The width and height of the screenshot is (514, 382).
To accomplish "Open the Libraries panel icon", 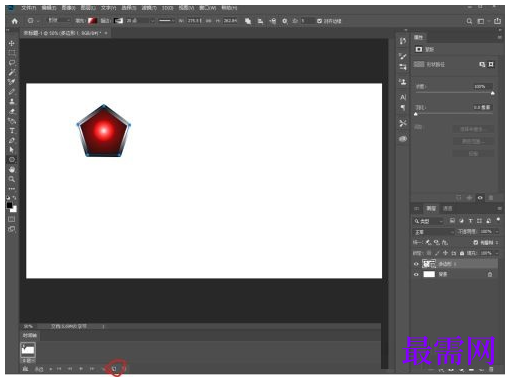I will pyautogui.click(x=403, y=139).
